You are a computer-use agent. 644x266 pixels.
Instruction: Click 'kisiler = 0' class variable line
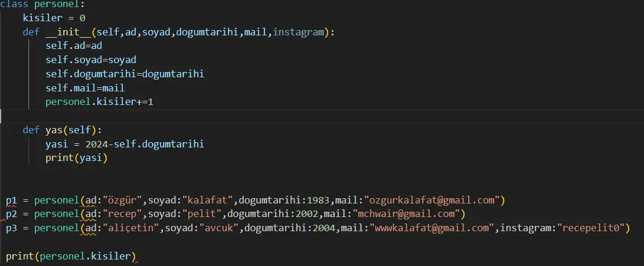point(54,18)
